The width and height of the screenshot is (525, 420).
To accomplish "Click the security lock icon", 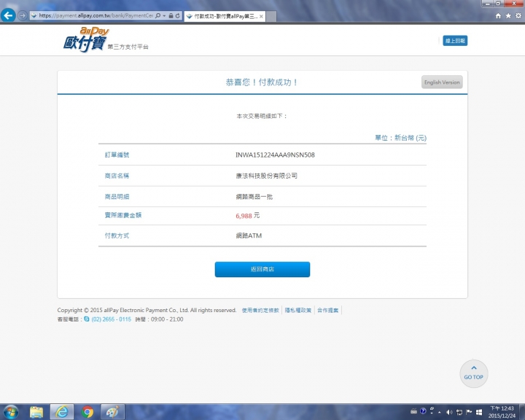I will (x=171, y=16).
